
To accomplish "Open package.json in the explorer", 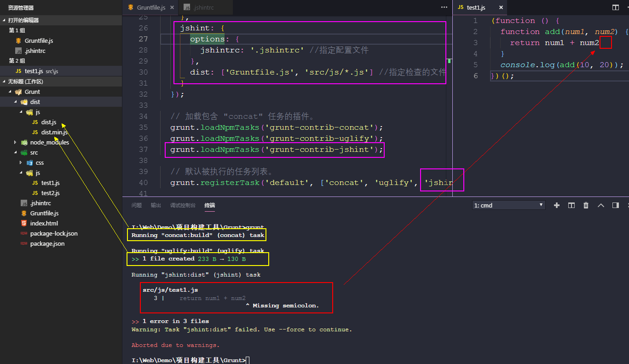I will (47, 244).
